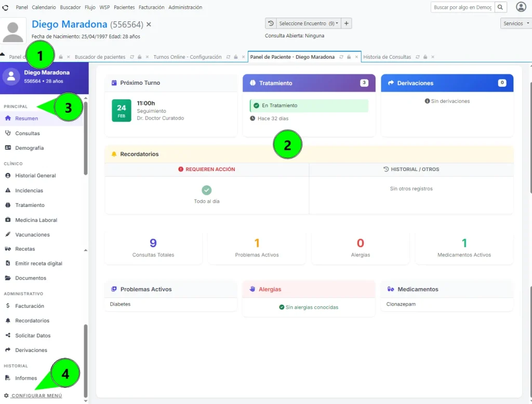Open the Configurar Menú gear link
Screen dimensions: 532x404
click(x=33, y=396)
